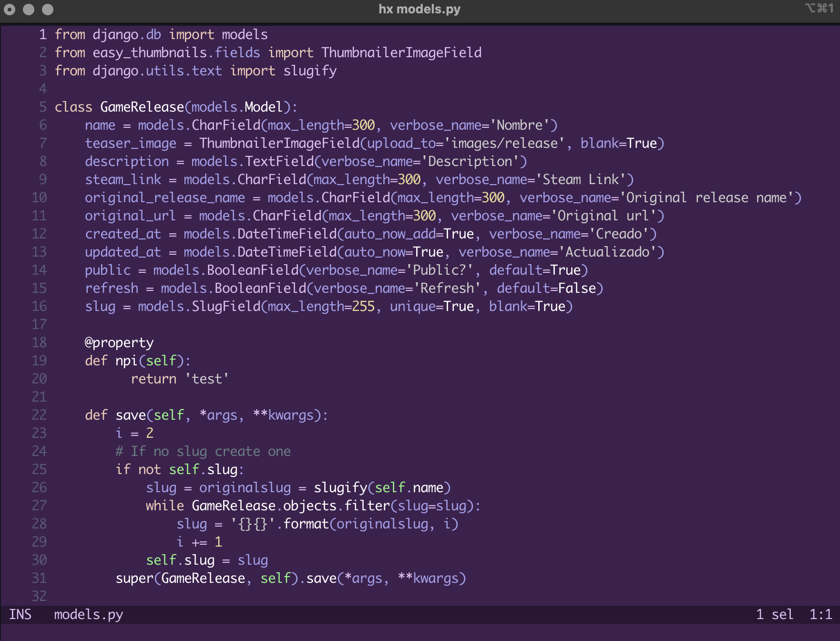The width and height of the screenshot is (840, 641).
Task: Click 'if not' on line 25
Action: tap(138, 469)
